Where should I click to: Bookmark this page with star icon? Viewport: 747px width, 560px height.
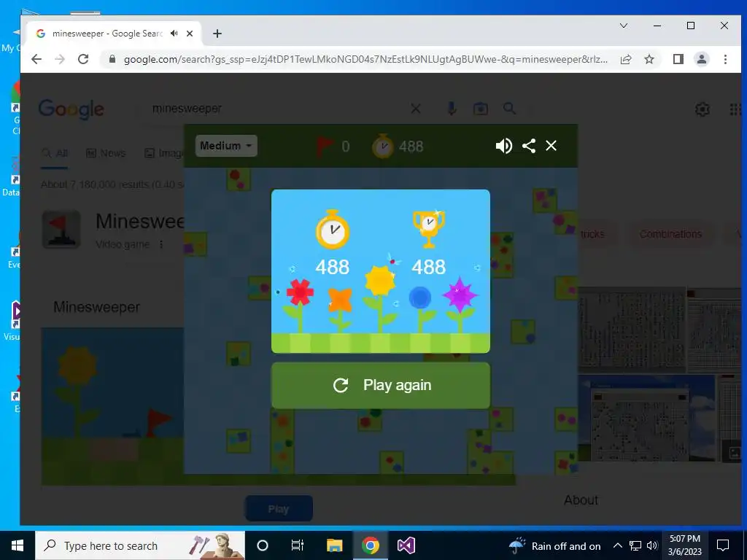tap(649, 59)
